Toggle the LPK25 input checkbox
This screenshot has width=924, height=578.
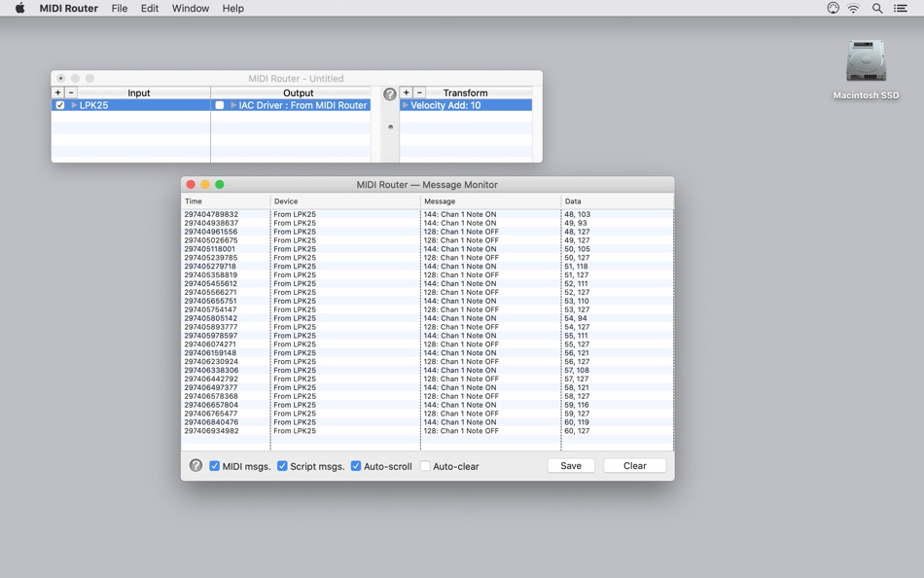60,105
